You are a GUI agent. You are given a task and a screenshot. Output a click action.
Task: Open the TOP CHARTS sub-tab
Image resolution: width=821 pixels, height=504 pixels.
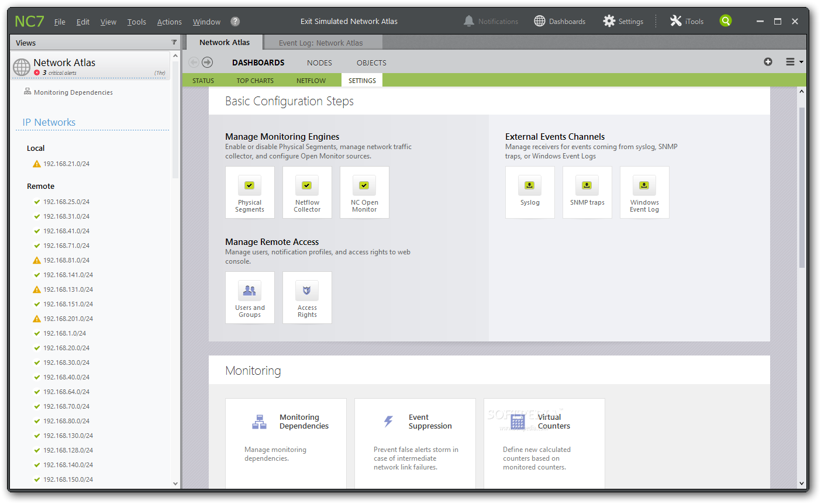(255, 81)
